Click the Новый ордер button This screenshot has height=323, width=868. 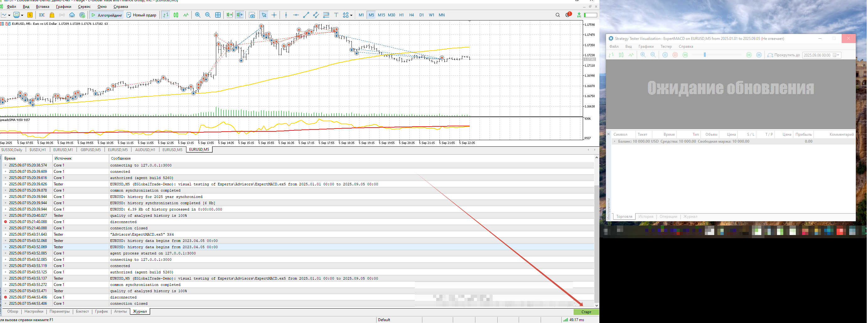click(142, 15)
